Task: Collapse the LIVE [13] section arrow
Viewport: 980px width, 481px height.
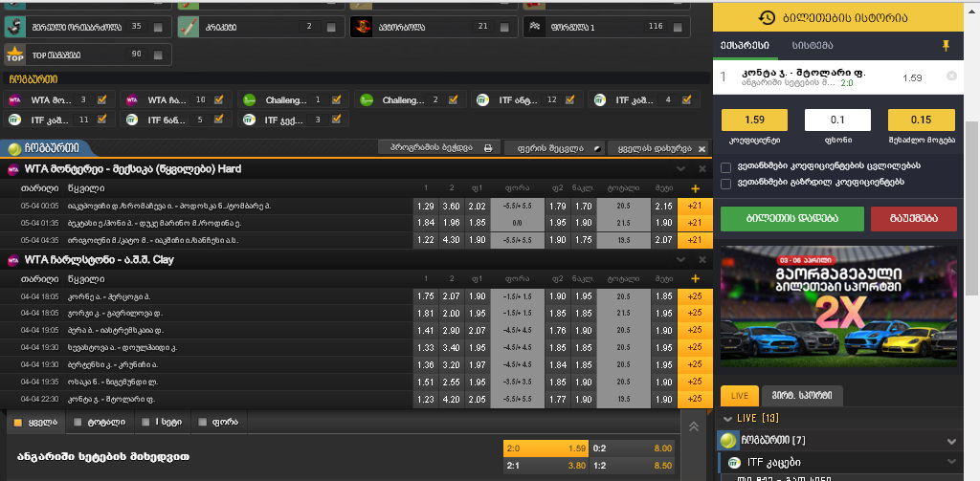Action: tap(727, 418)
